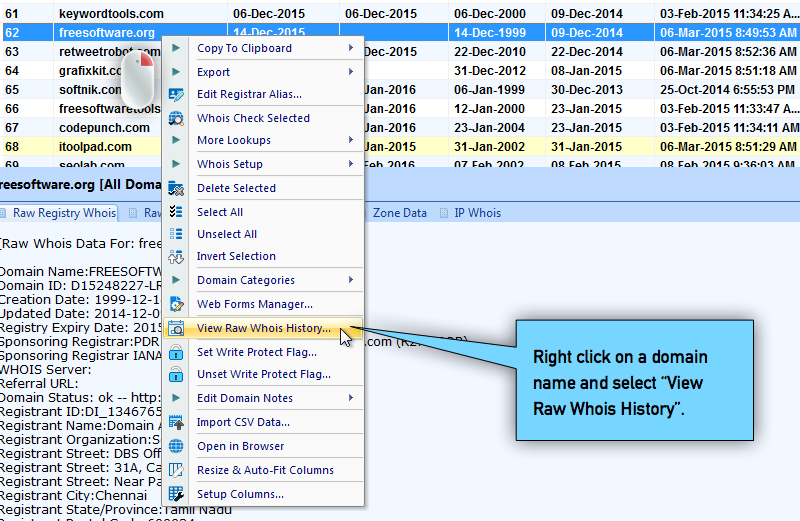Click the 14-Dec-1999 date cell
Image resolution: width=800 pixels, height=521 pixels.
coord(496,33)
